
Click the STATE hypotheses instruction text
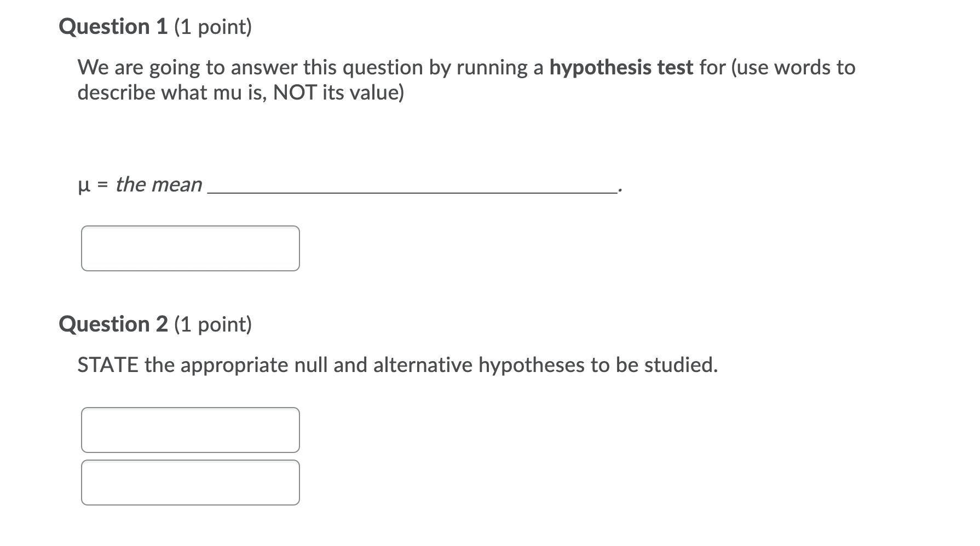[x=396, y=364]
